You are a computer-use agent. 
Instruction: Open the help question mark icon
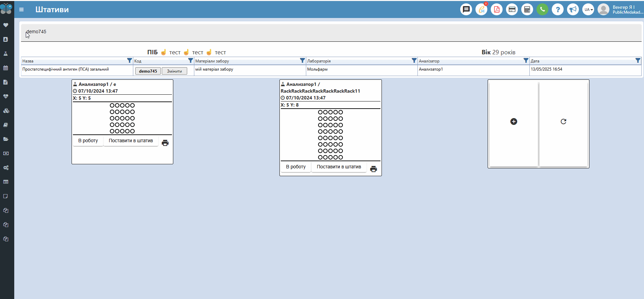[x=558, y=10]
